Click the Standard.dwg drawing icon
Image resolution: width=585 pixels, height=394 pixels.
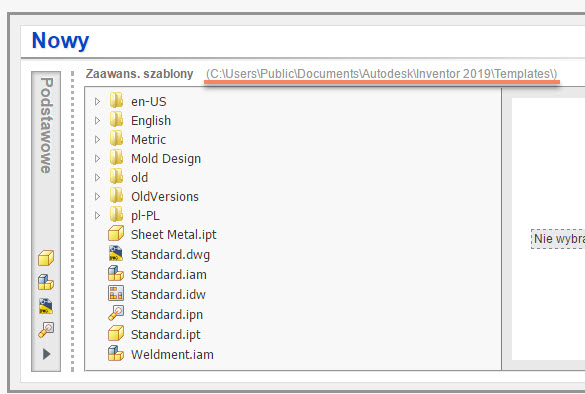point(116,253)
